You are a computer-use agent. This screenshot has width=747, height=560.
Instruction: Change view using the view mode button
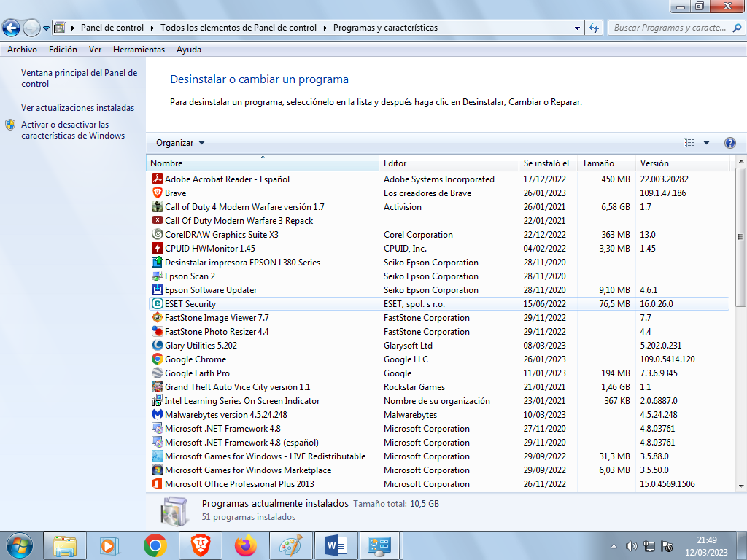coord(689,143)
